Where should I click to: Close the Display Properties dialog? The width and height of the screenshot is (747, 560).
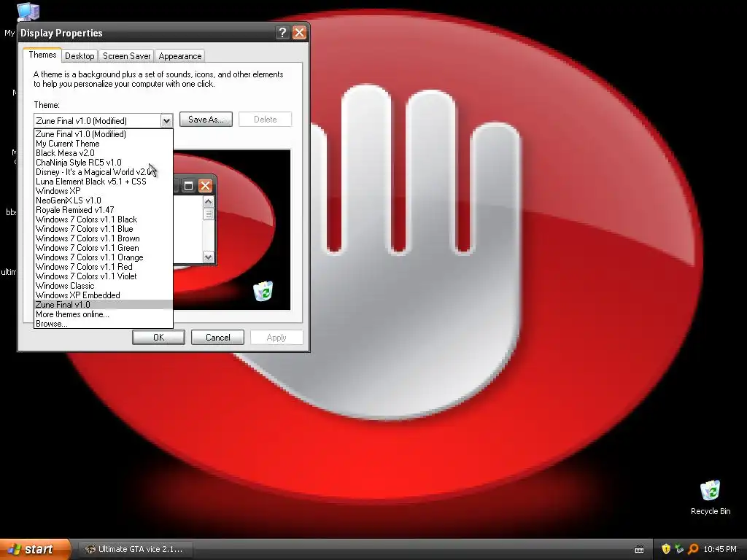299,32
